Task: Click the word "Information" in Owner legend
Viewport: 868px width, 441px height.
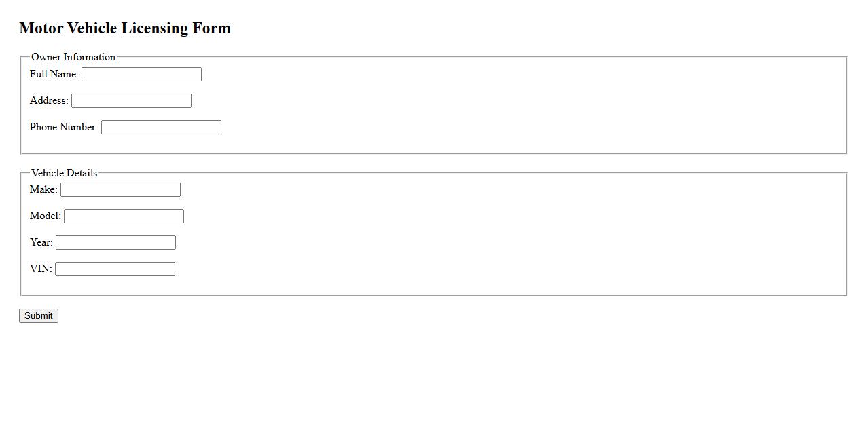Action: [x=90, y=57]
